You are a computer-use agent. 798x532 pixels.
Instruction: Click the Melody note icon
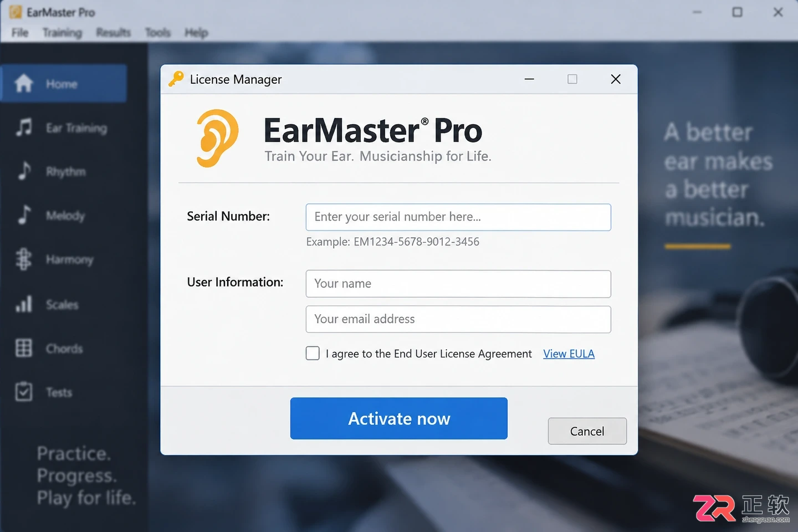(24, 214)
